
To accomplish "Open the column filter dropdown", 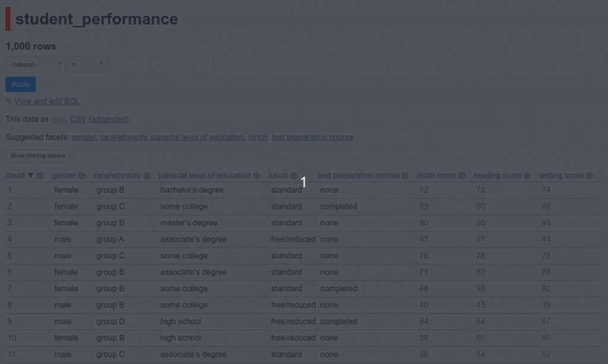I will (x=35, y=64).
